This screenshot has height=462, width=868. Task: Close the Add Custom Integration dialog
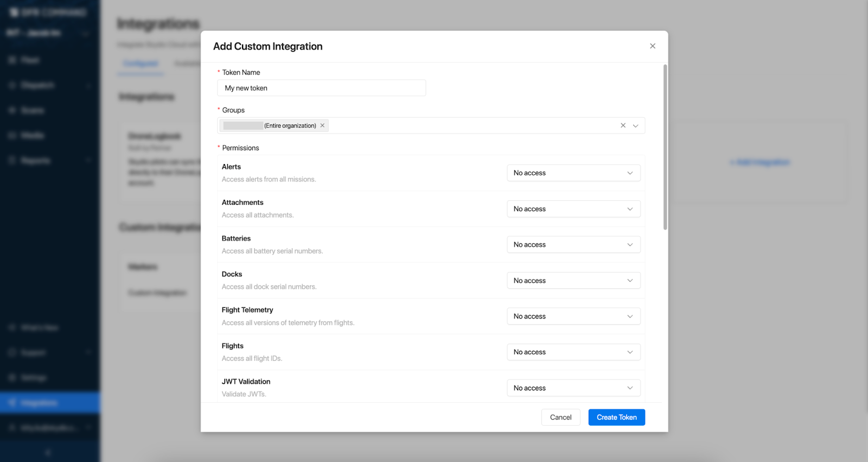(x=653, y=46)
